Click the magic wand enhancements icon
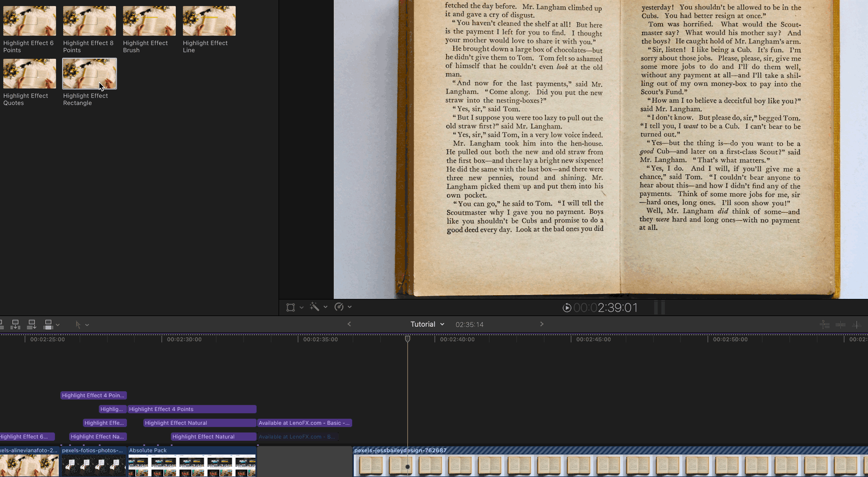Image resolution: width=868 pixels, height=477 pixels. point(314,307)
